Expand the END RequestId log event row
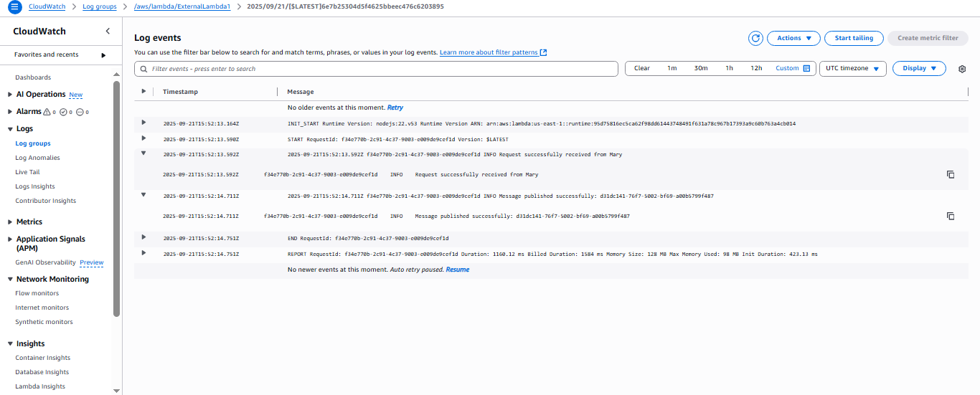 pos(143,237)
